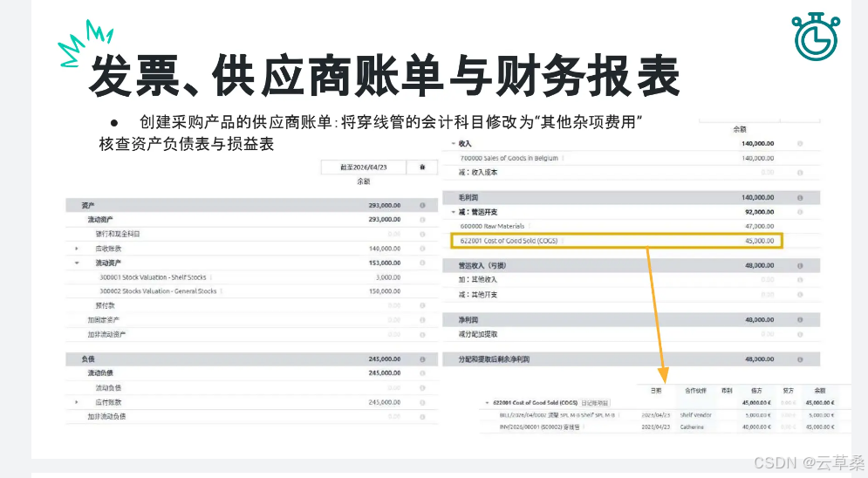
Task: Open the 622001 Cost of Good Sold (COGS) report line
Action: (x=509, y=241)
